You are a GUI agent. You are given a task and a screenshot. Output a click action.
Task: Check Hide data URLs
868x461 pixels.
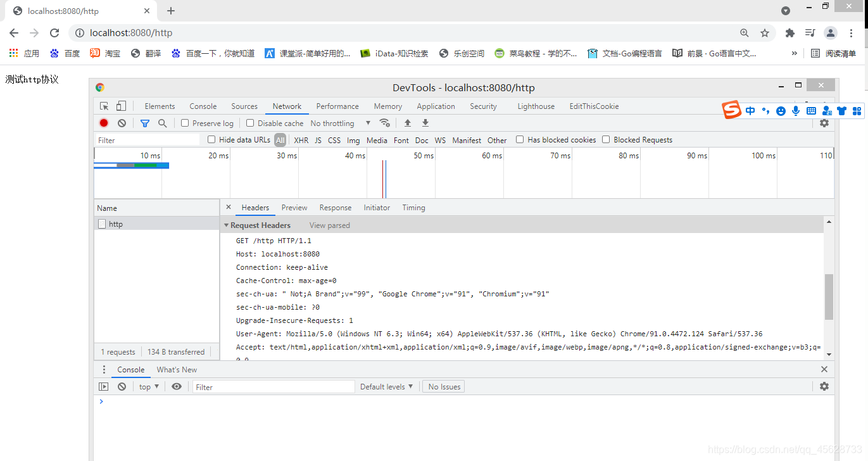click(x=211, y=139)
